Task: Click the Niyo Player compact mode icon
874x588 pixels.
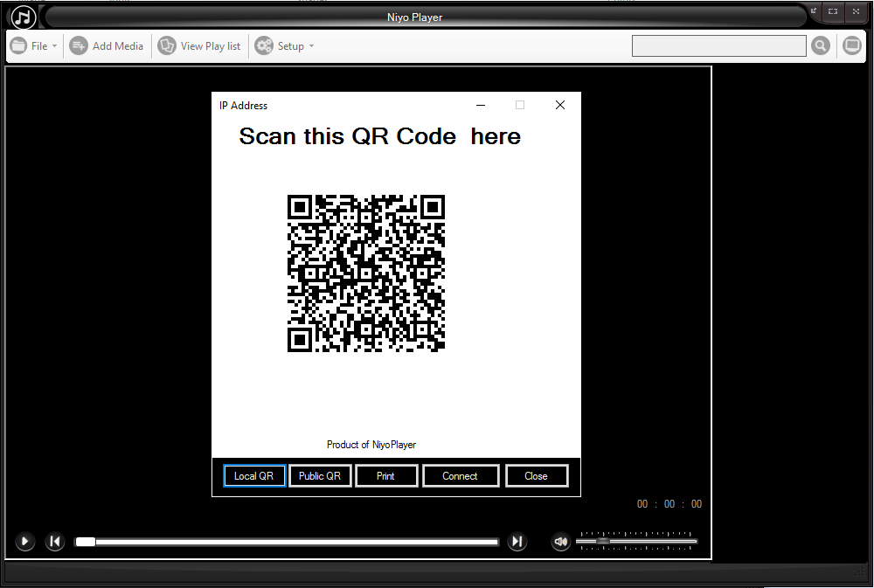Action: coord(814,10)
